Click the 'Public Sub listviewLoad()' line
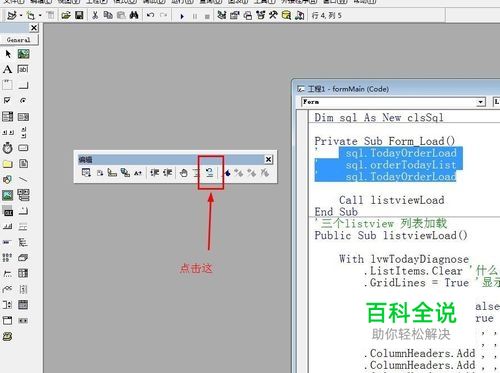The height and width of the screenshot is (373, 500). (x=391, y=235)
